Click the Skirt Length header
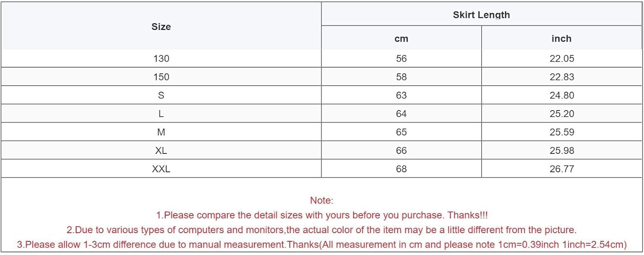 (x=481, y=15)
